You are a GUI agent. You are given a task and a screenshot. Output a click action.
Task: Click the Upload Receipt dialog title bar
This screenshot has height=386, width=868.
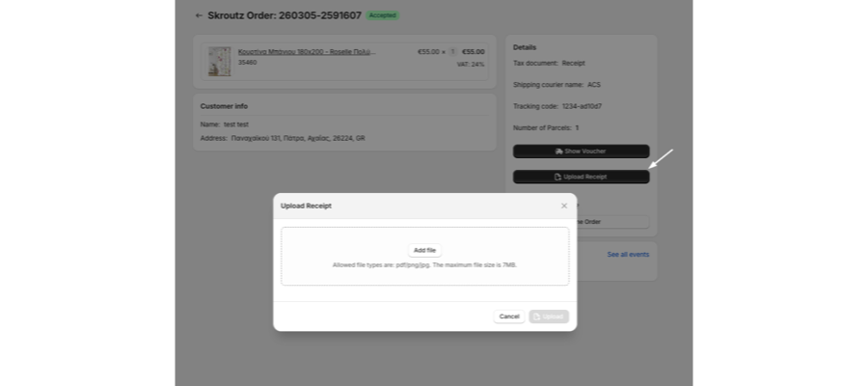point(424,206)
